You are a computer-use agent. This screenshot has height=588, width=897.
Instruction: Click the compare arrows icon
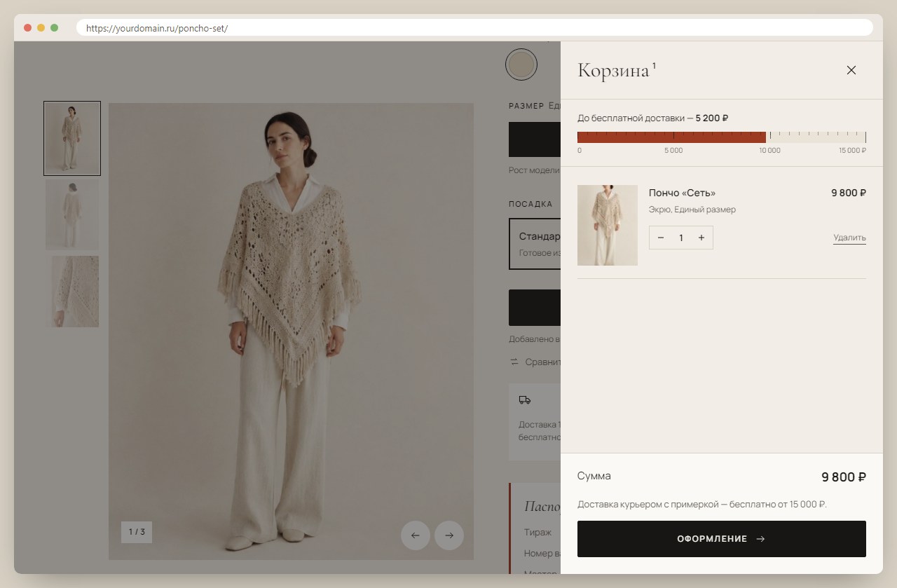point(514,362)
